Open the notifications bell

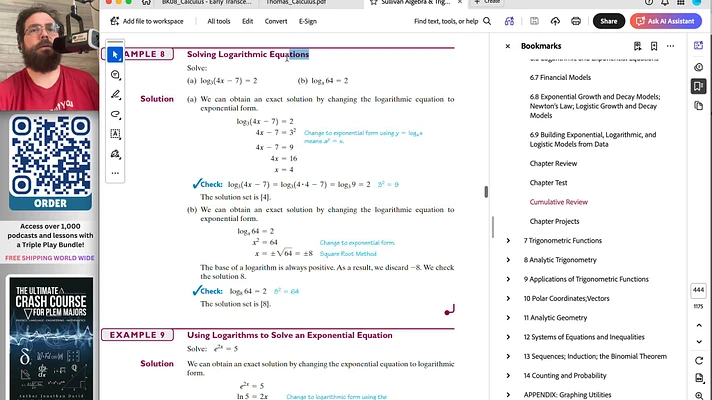pos(665,2)
